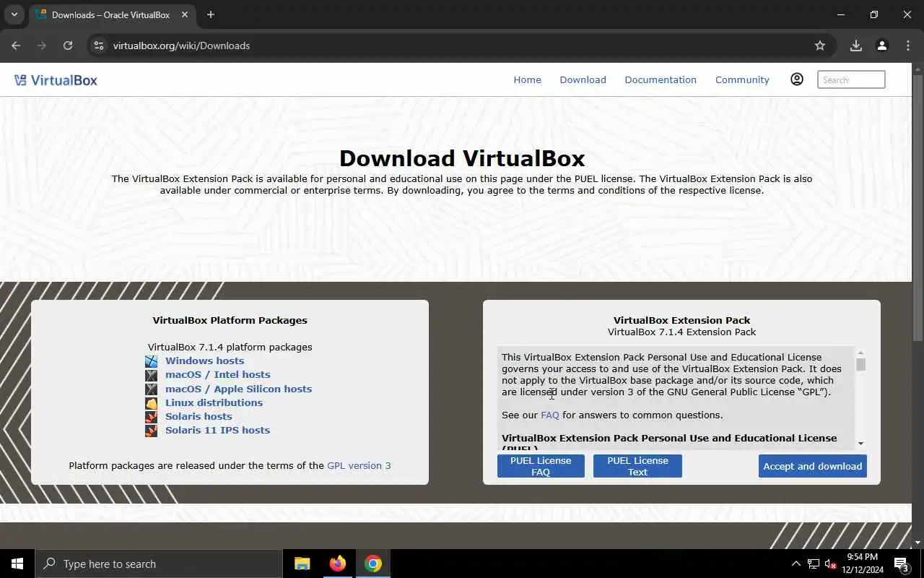This screenshot has width=924, height=578.
Task: Click the page scrollbar down arrow
Action: click(918, 543)
